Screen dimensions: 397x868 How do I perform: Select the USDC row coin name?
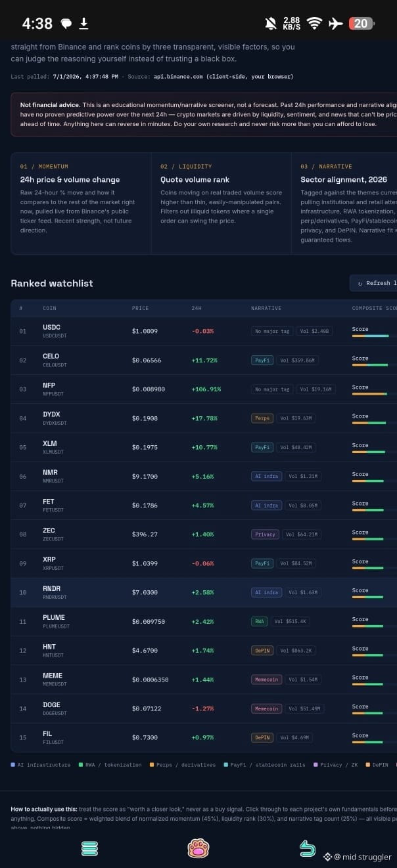click(51, 327)
